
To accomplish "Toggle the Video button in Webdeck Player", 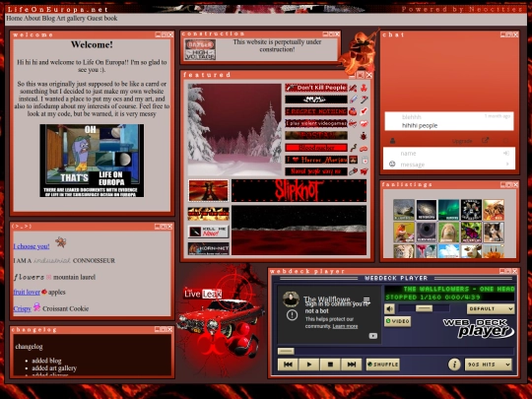I will pyautogui.click(x=398, y=321).
